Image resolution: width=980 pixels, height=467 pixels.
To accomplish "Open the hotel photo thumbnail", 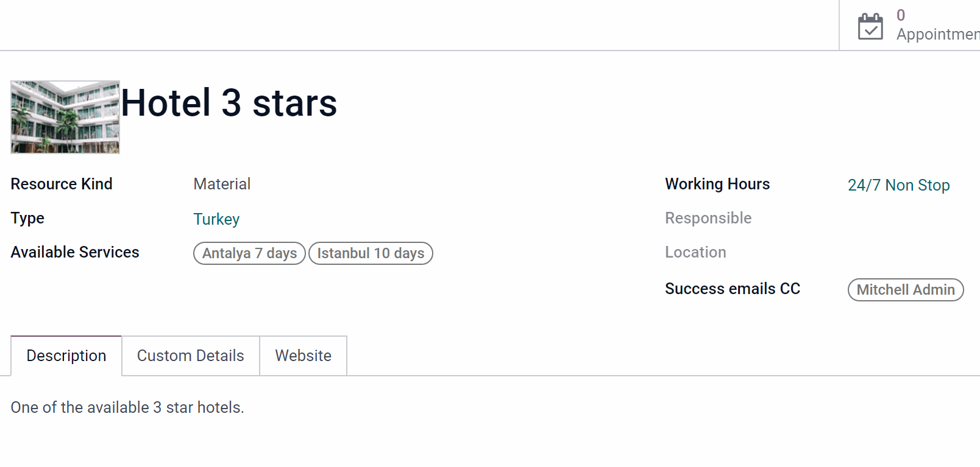I will (x=65, y=117).
